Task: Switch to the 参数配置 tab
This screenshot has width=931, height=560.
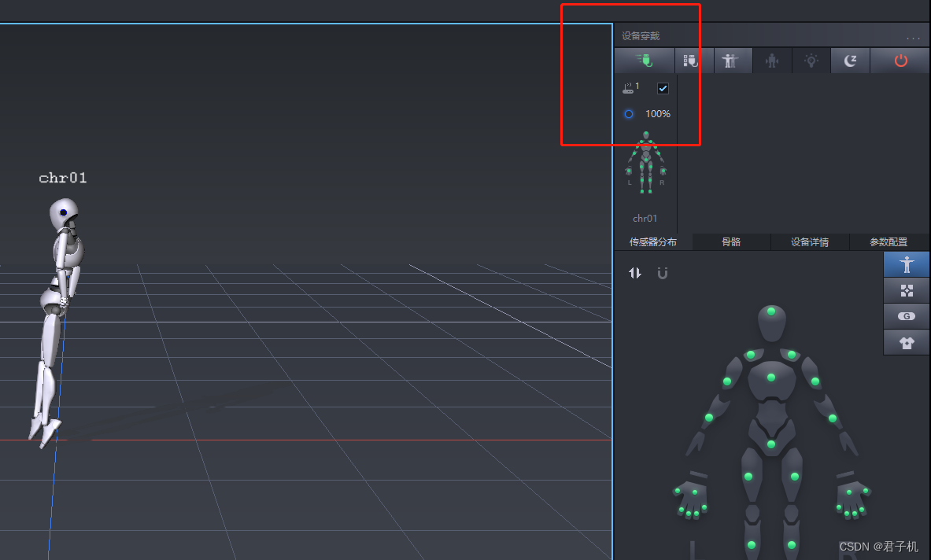Action: point(889,242)
